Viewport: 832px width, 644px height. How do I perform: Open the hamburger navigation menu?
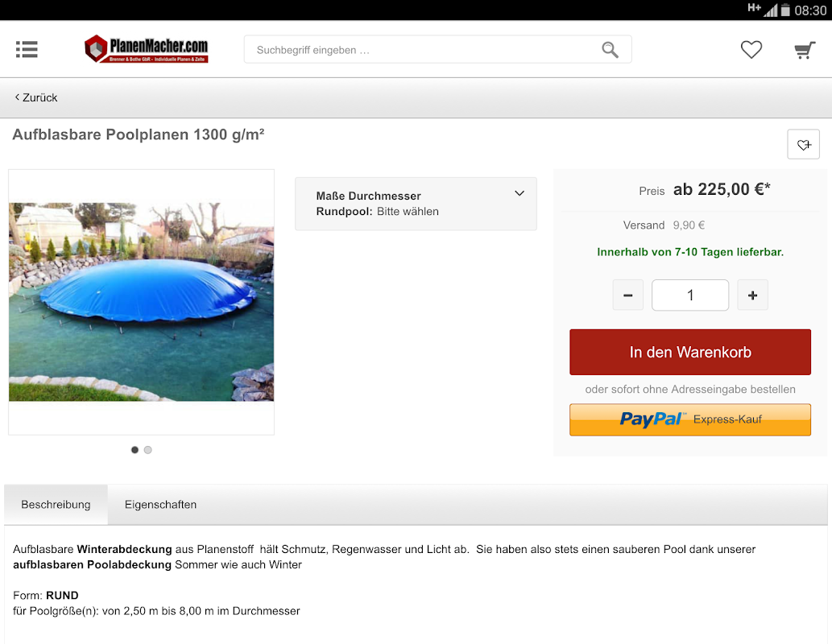point(27,49)
